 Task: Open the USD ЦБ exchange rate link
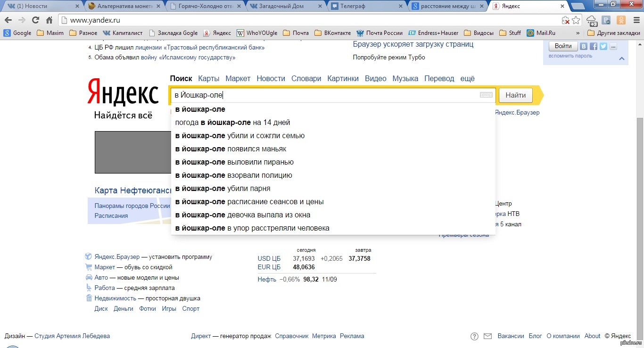click(269, 258)
